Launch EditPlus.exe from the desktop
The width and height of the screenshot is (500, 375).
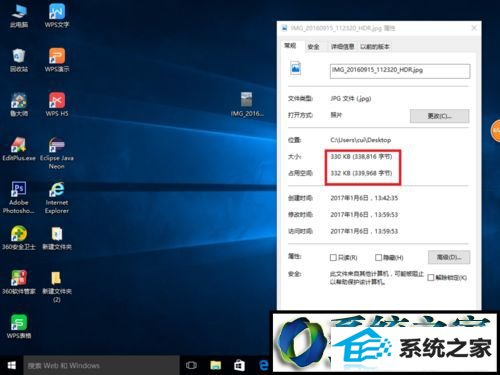pyautogui.click(x=19, y=149)
